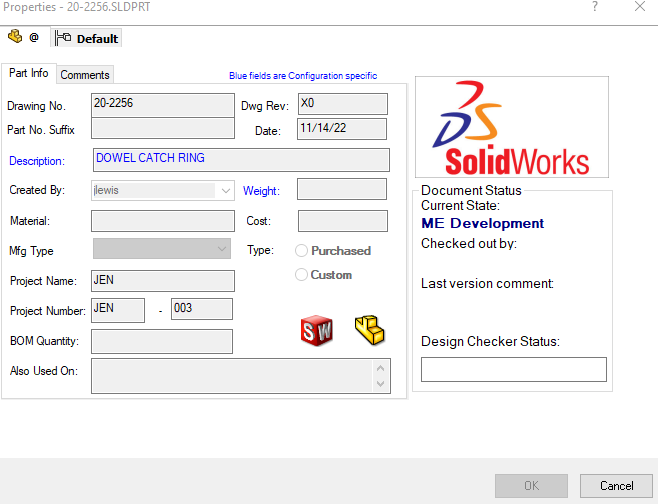The height and width of the screenshot is (504, 658).
Task: Click the red SW SolidWorks cube icon
Action: tap(316, 331)
